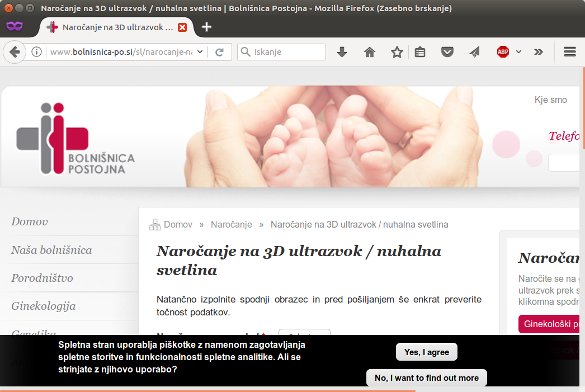Click the right panel Naročan heading

coord(549,258)
